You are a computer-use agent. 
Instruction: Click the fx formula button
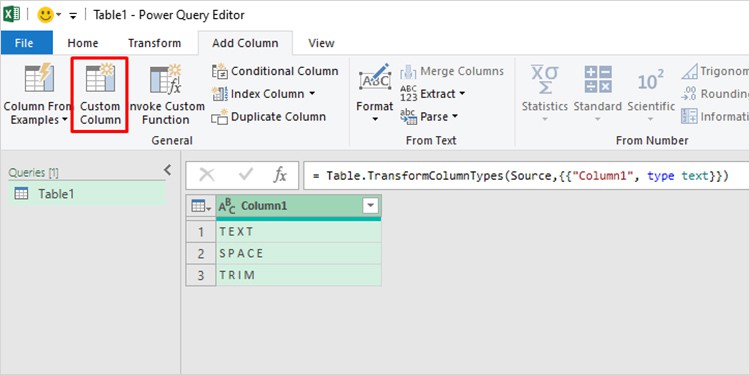280,176
